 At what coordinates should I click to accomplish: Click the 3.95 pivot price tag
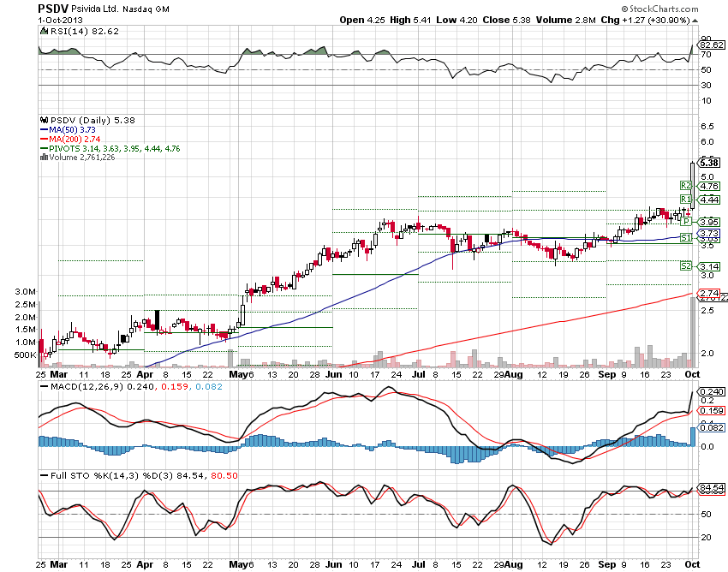709,223
